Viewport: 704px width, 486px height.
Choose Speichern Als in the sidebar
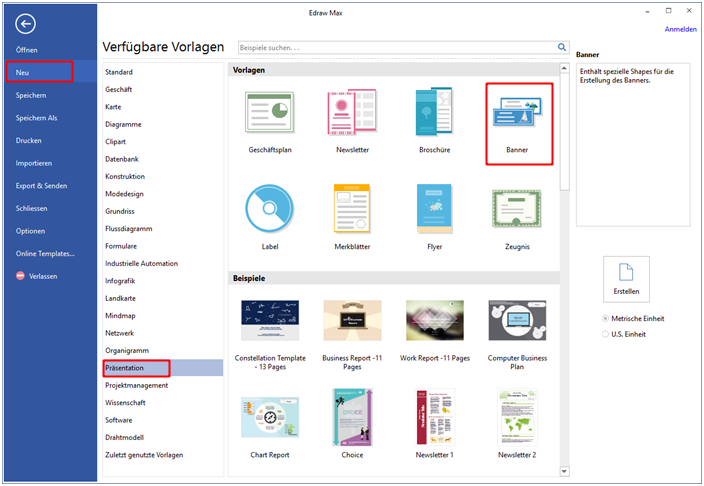coord(36,118)
